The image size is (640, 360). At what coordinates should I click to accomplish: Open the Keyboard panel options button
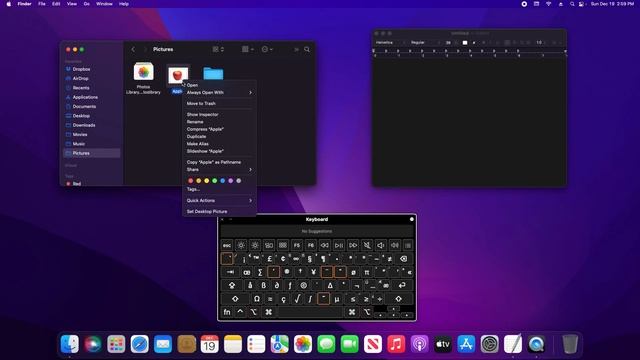(411, 219)
